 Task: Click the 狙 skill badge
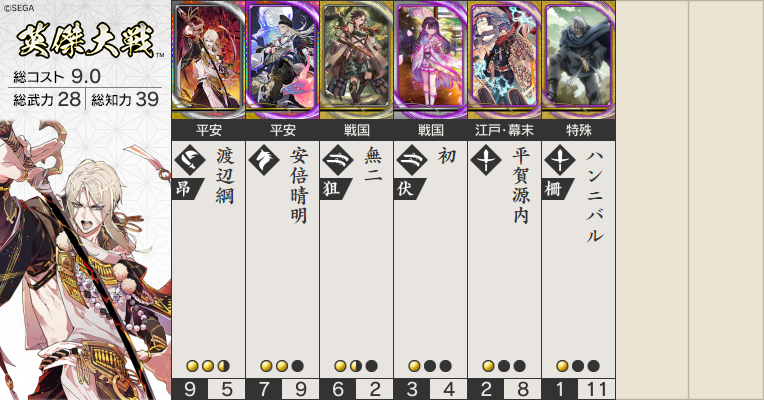click(336, 189)
